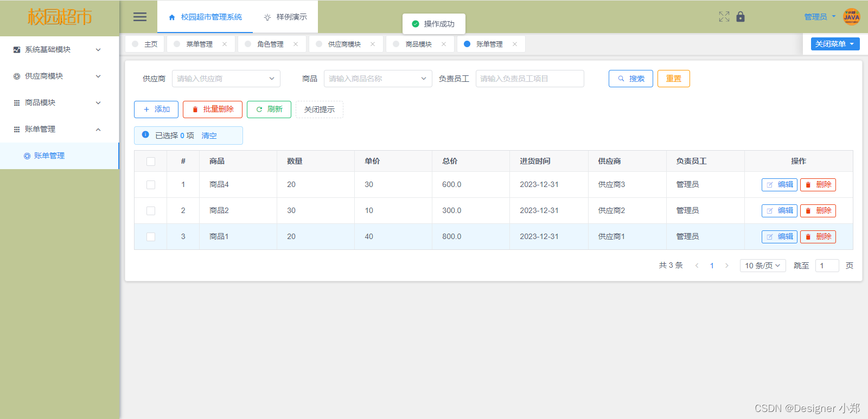The width and height of the screenshot is (868, 419).
Task: Go to previous page arrow in pagination
Action: (697, 266)
